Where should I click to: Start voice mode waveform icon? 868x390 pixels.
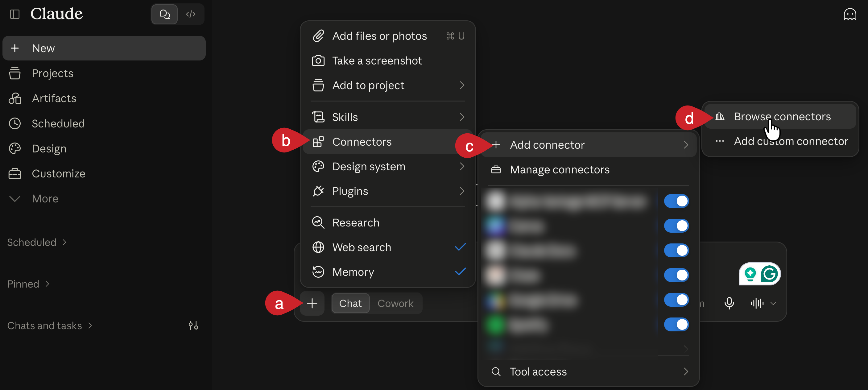[x=757, y=303]
